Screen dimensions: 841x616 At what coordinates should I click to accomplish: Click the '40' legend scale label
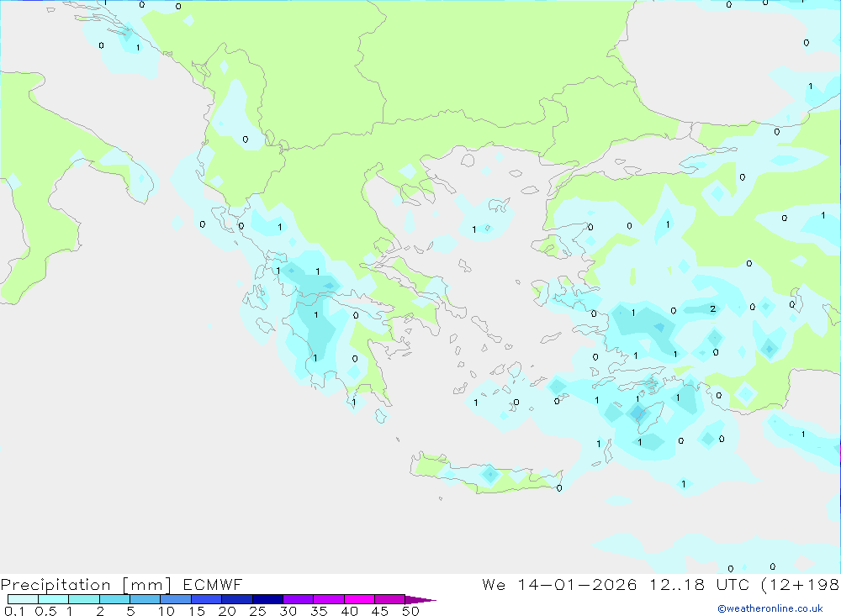[x=349, y=611]
